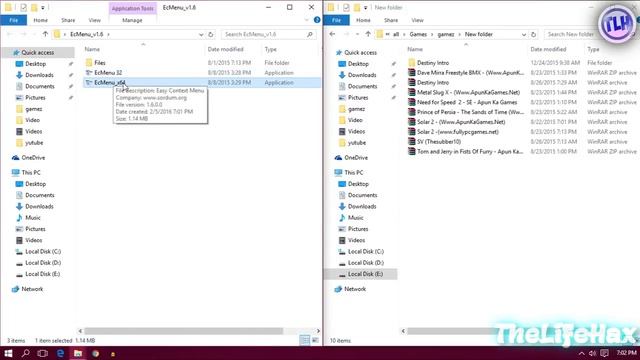Open pinned Downloads under Quick access, left window
This screenshot has height=360, width=640.
39,75
